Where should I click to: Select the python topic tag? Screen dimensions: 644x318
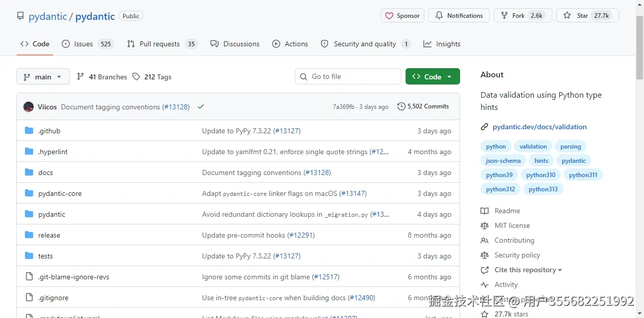pos(496,147)
